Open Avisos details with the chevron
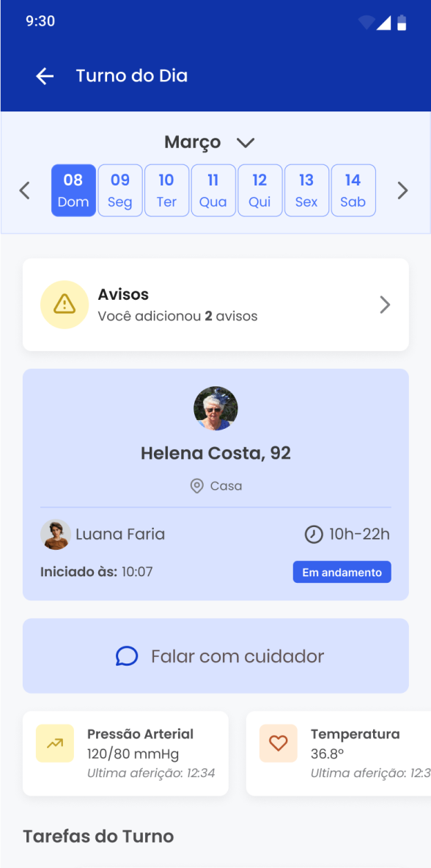 [x=385, y=304]
